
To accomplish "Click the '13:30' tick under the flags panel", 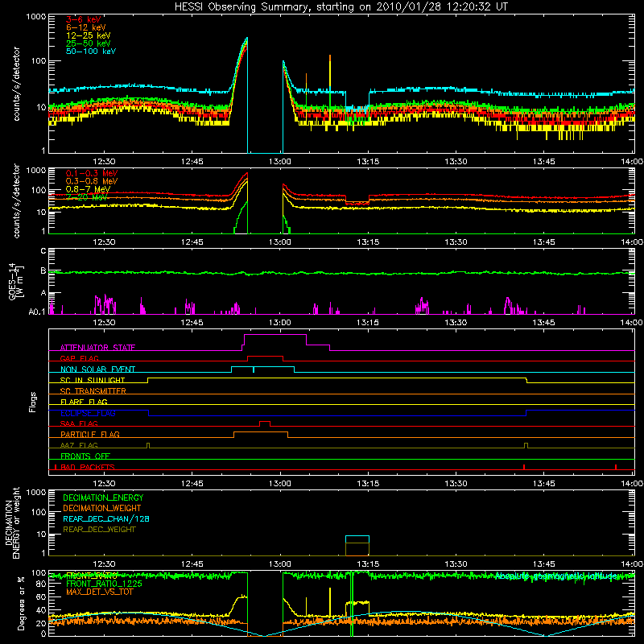I will tap(456, 483).
